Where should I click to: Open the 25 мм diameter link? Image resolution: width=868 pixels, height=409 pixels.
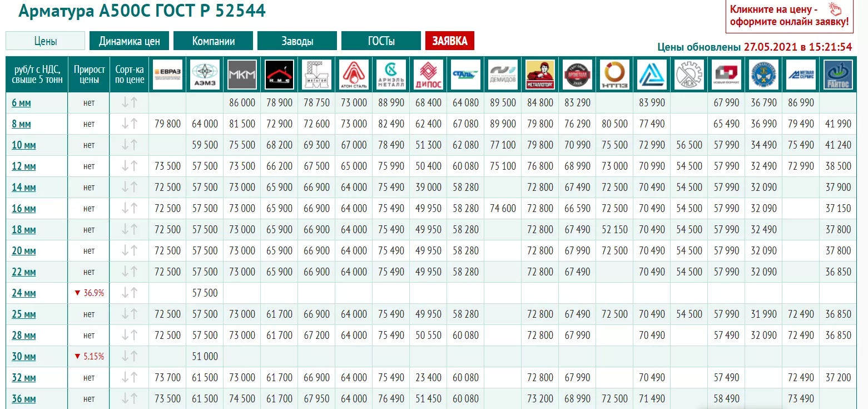tap(24, 314)
